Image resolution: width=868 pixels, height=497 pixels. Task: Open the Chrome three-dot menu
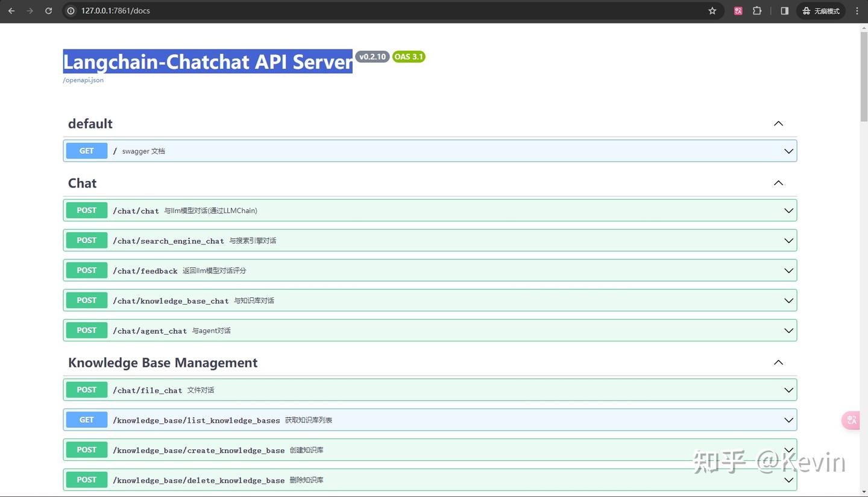(x=857, y=11)
